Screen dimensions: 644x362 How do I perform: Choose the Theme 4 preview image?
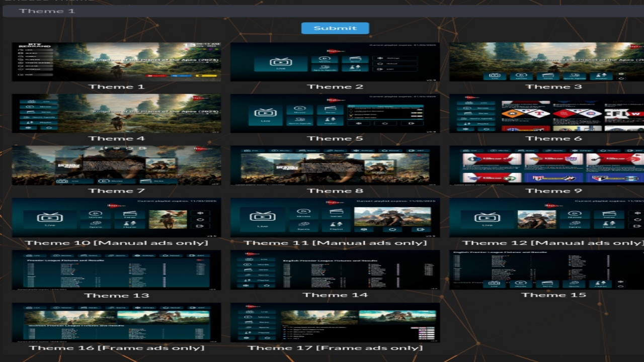tap(116, 114)
